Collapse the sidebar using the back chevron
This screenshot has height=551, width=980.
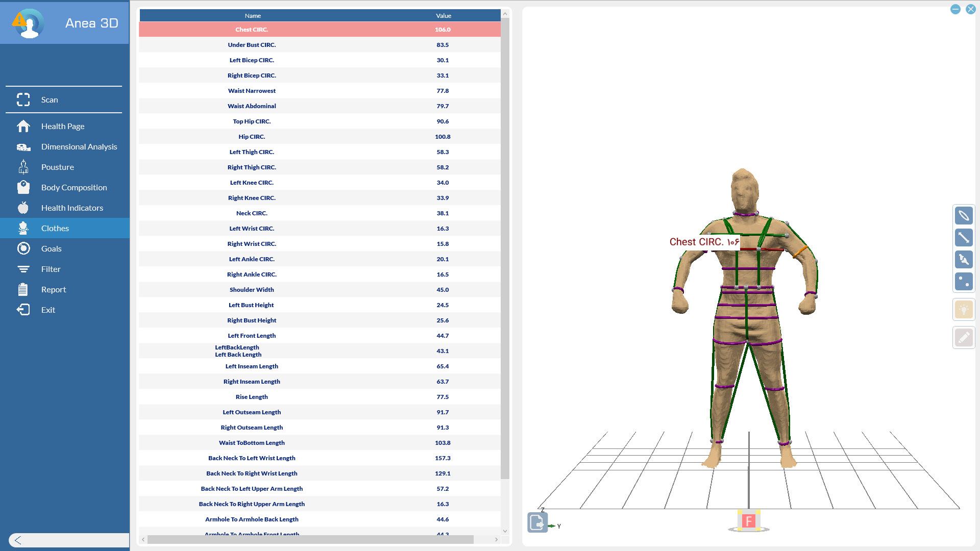click(x=17, y=539)
